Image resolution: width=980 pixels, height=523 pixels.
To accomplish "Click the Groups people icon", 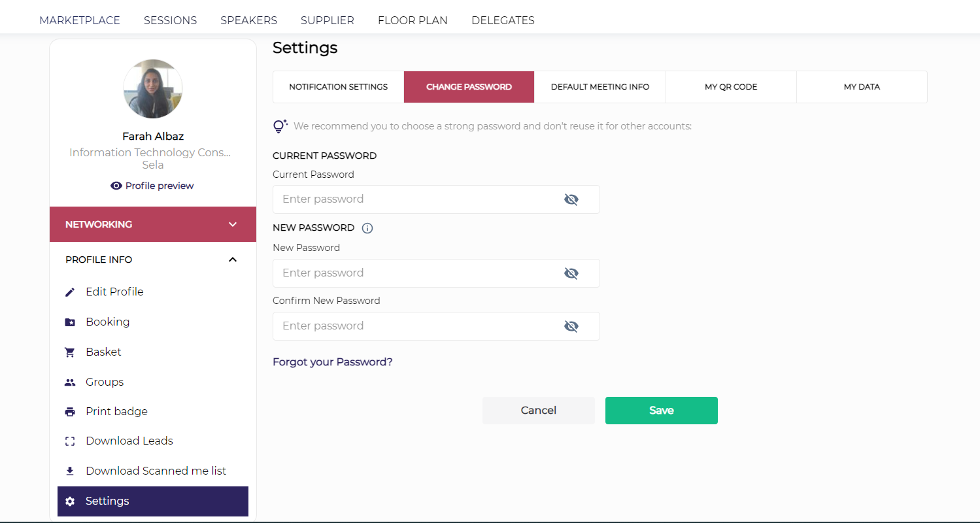I will 70,382.
